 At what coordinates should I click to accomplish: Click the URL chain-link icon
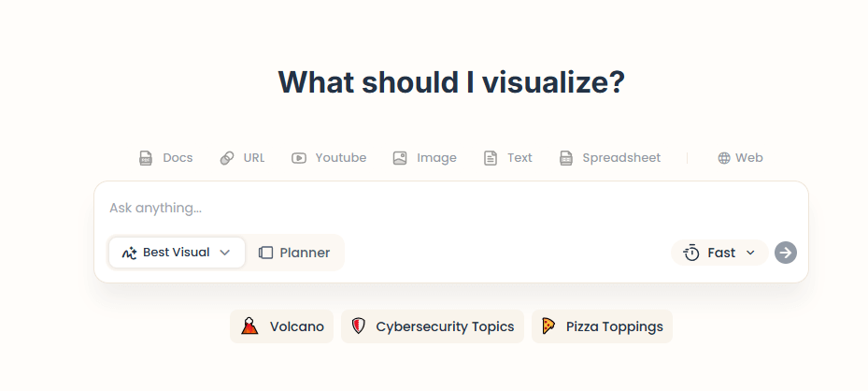tap(227, 158)
